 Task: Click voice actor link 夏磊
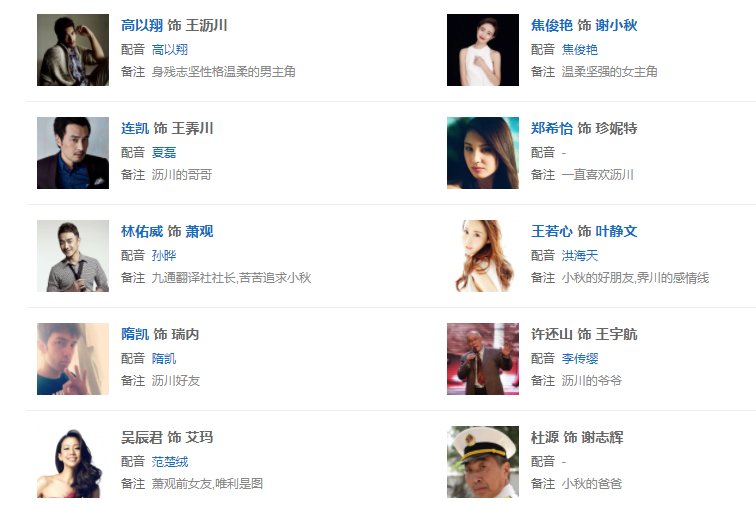point(164,152)
